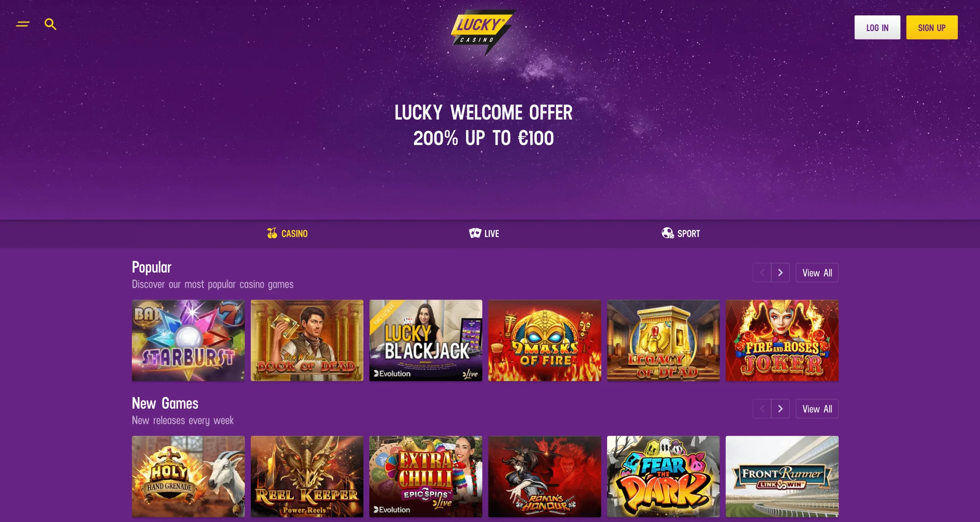
Task: Advance Popular games with next arrow
Action: coord(780,273)
